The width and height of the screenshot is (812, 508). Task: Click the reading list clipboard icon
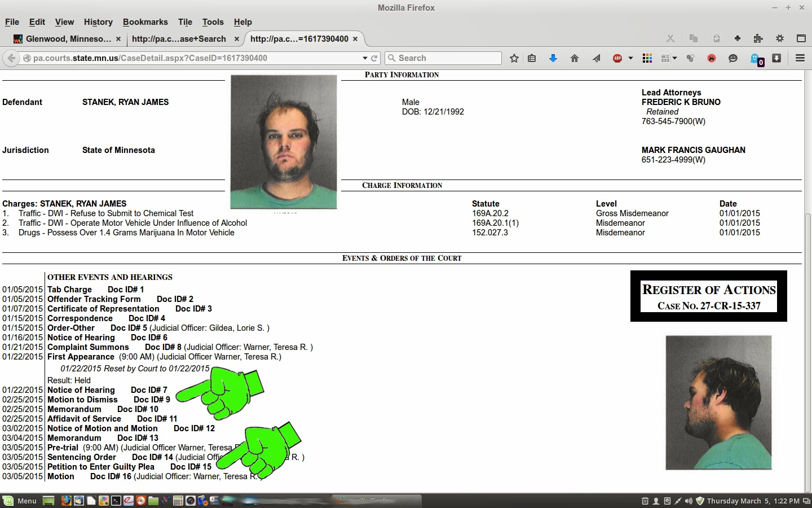tap(532, 58)
